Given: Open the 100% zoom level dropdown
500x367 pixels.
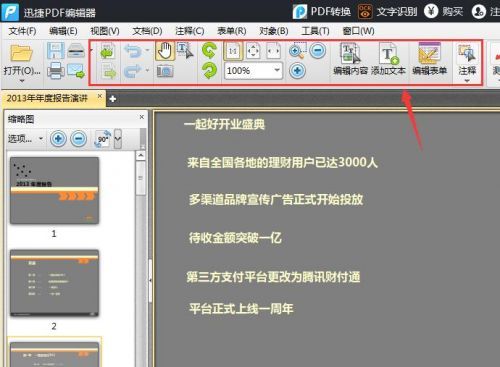Looking at the screenshot, I should [x=253, y=71].
